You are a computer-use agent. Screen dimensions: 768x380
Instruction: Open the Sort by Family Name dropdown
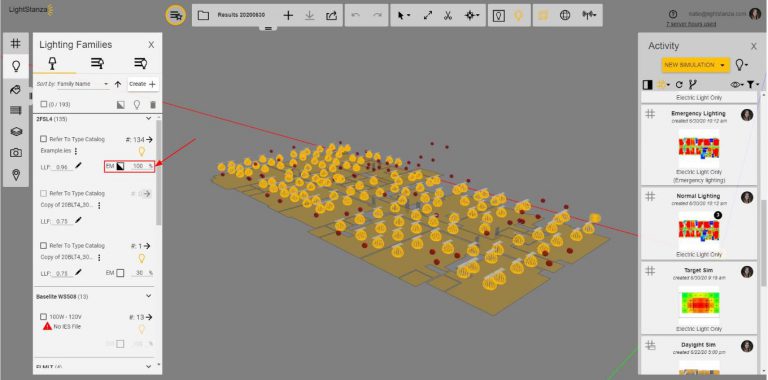point(82,84)
